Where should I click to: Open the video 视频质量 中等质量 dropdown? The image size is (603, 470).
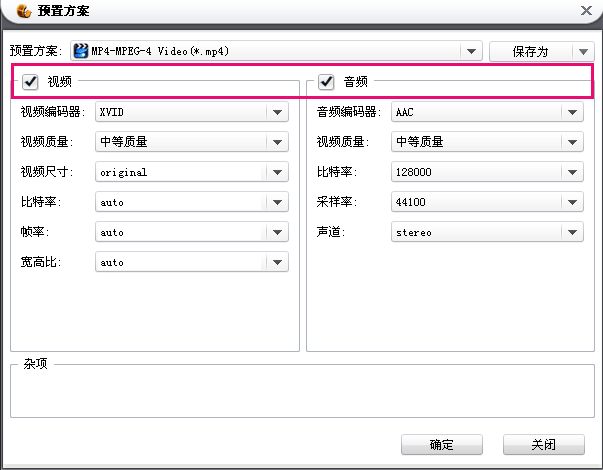click(x=192, y=142)
